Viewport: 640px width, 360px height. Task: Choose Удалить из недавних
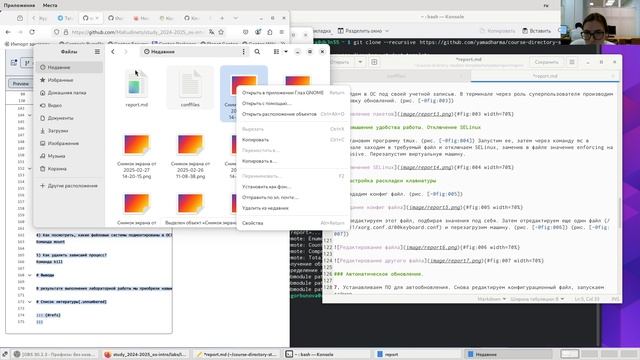click(x=293, y=208)
